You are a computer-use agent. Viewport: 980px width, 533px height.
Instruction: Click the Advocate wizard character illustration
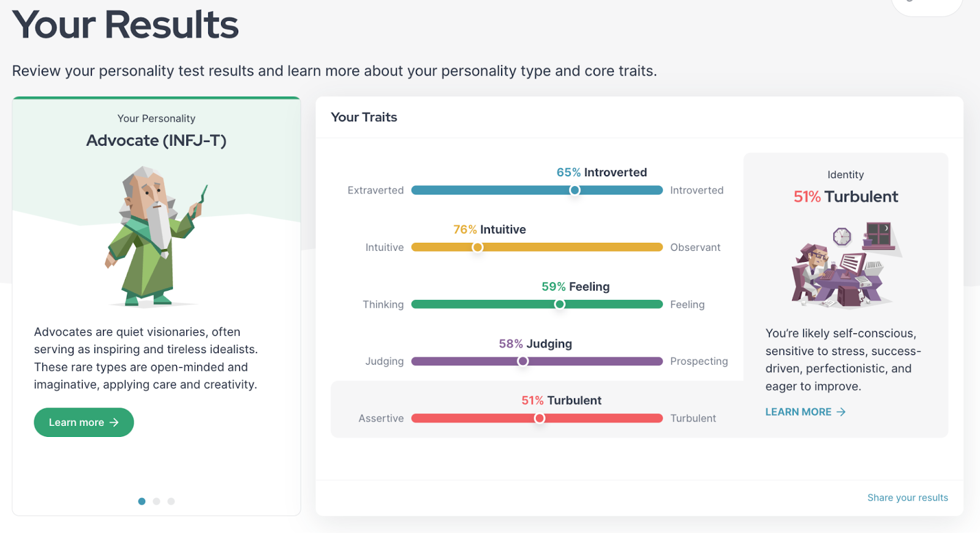click(156, 236)
